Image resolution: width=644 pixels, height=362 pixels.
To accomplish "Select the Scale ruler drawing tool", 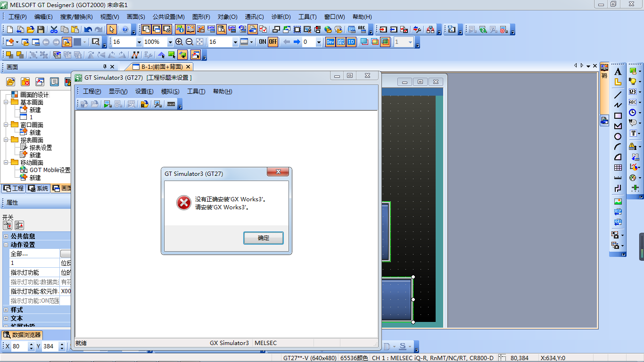I will click(618, 178).
